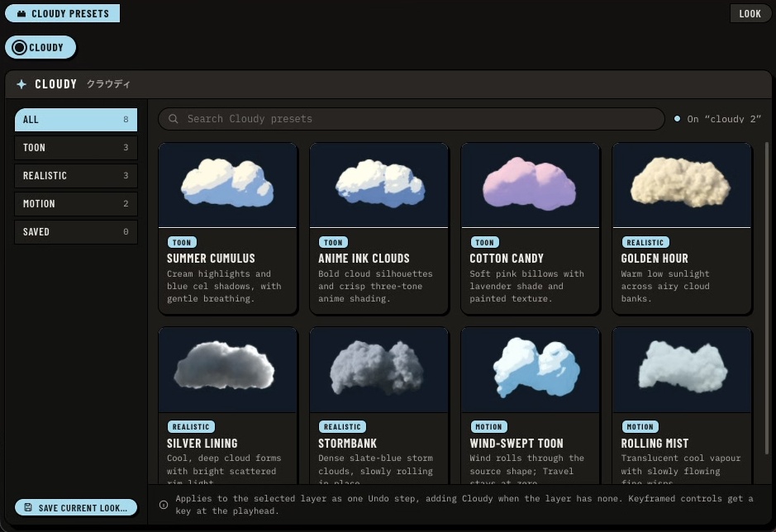Click the Realistic tag on Silver Lining

191,426
